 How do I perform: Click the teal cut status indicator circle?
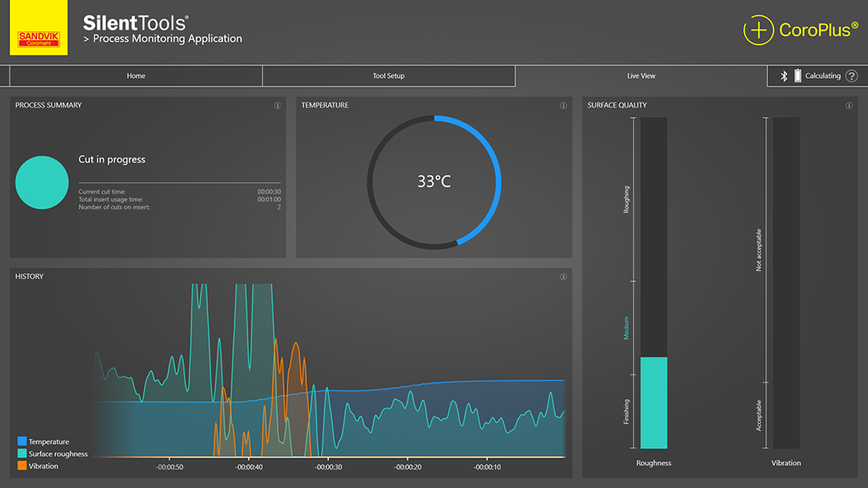pos(42,183)
